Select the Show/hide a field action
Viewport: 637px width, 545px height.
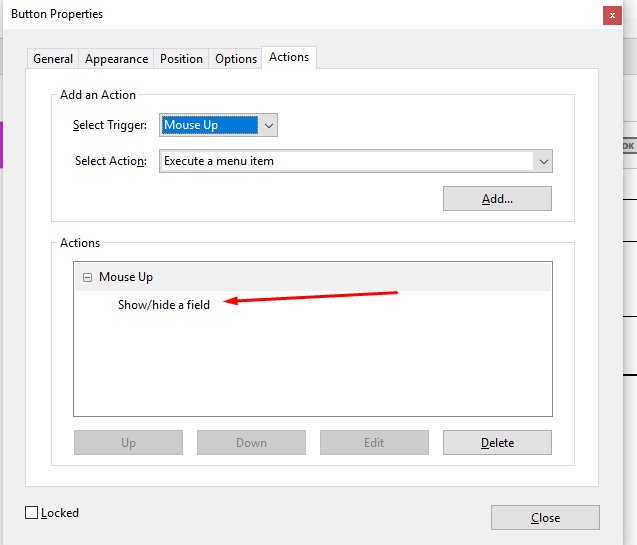pos(164,305)
